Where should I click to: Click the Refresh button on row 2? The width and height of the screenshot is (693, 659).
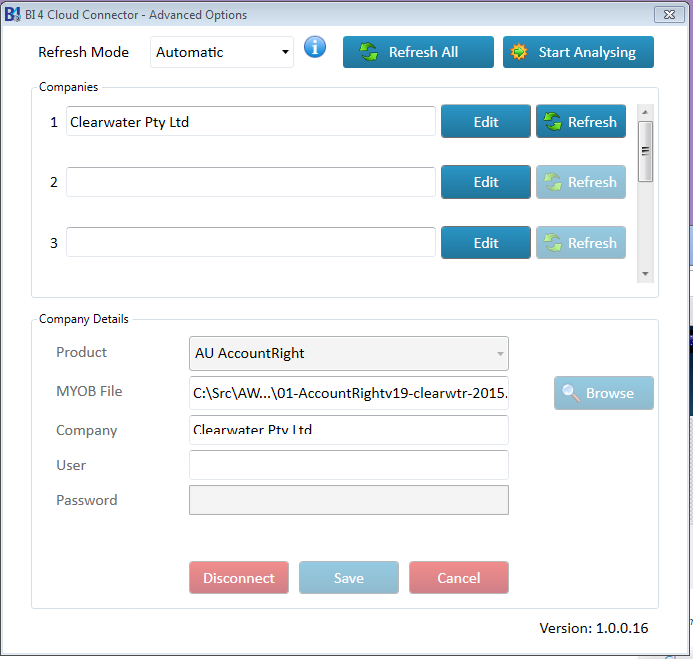coord(581,182)
